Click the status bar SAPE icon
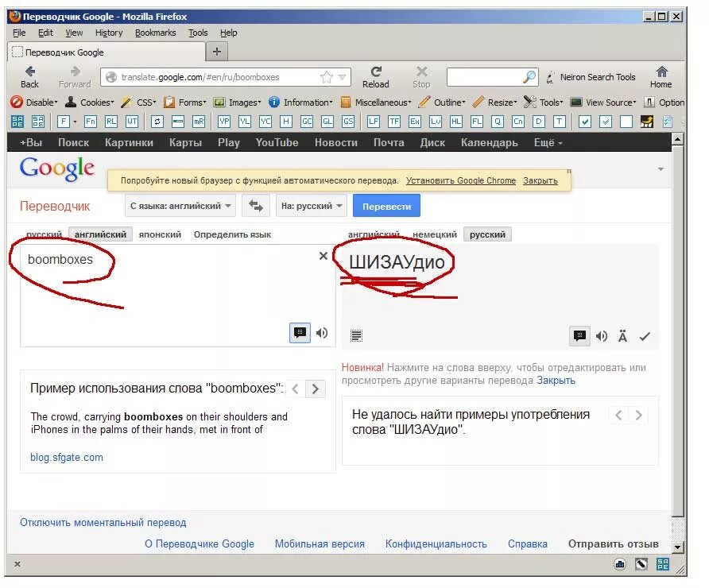Image resolution: width=709 pixels, height=588 pixels. tap(663, 564)
